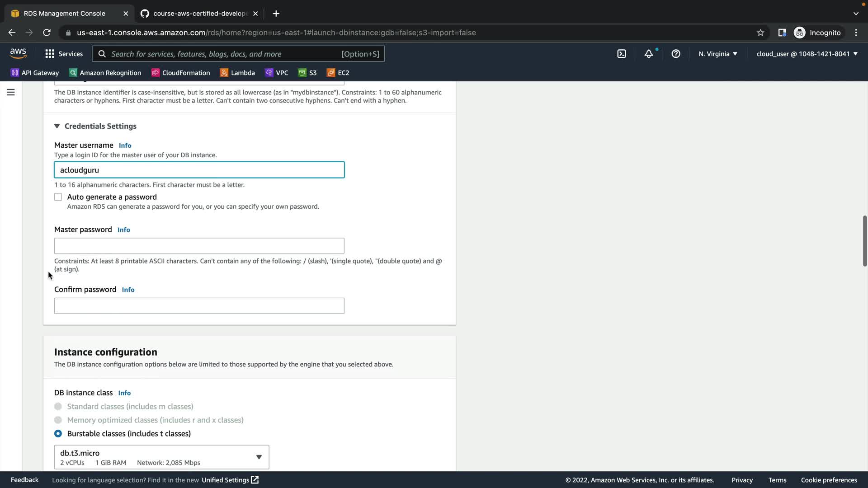The height and width of the screenshot is (488, 868).
Task: Select Burstable classes radio button
Action: 58,433
